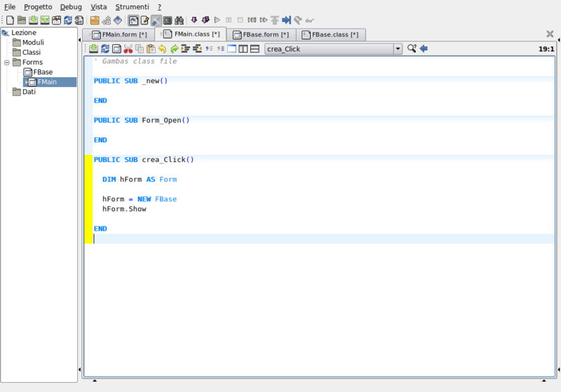Image resolution: width=561 pixels, height=392 pixels.
Task: Click the 19:1 cursor position indicator
Action: (546, 49)
